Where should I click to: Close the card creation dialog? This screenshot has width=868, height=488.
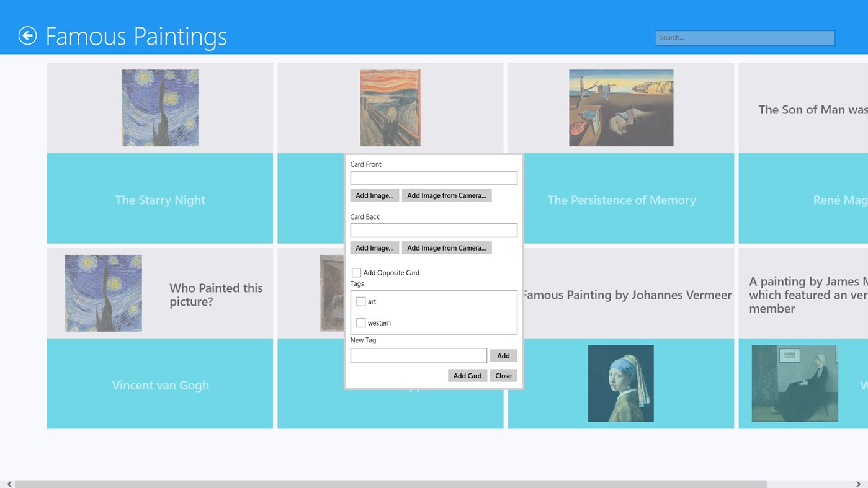[x=503, y=375]
